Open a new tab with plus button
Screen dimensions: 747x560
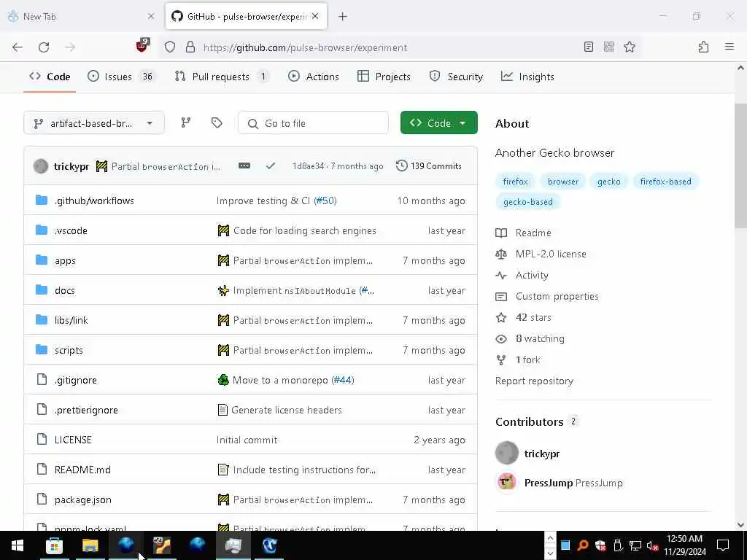tap(343, 17)
